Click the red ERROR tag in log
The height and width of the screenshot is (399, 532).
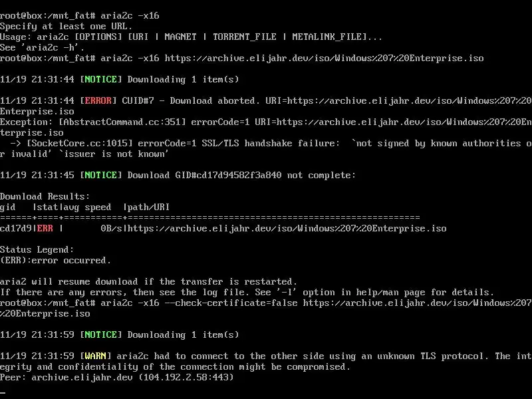[100, 100]
